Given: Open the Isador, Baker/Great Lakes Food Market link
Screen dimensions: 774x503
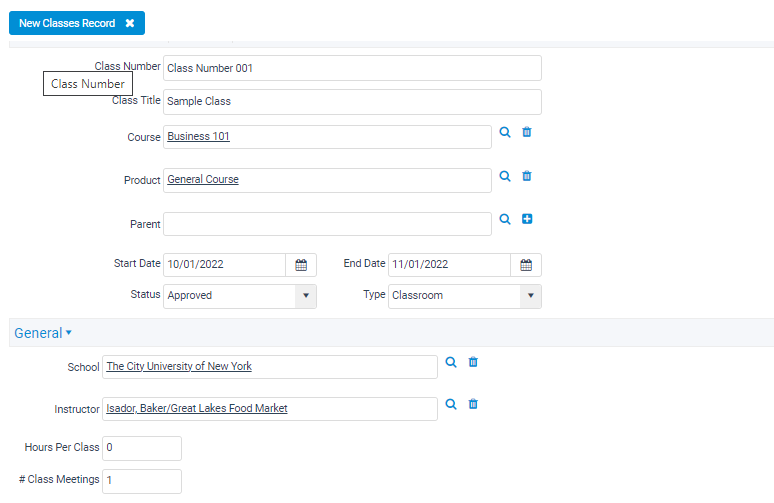Looking at the screenshot, I should (x=196, y=408).
